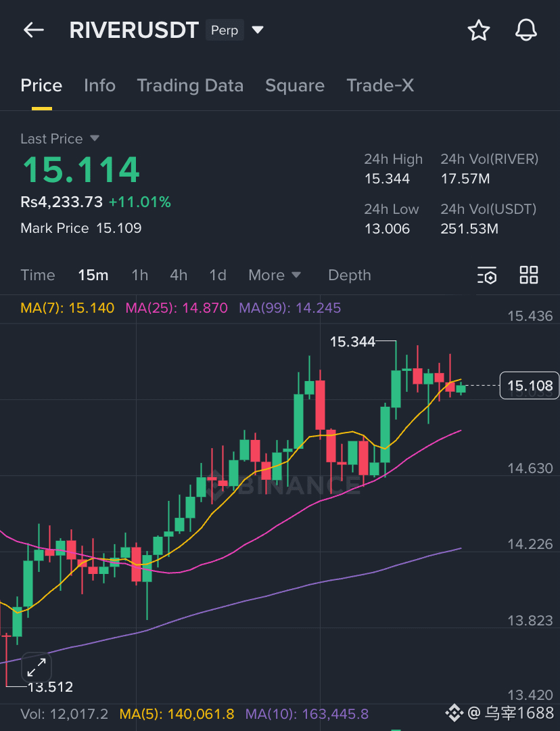Switch to the Info tab
This screenshot has height=731, width=560.
point(99,86)
